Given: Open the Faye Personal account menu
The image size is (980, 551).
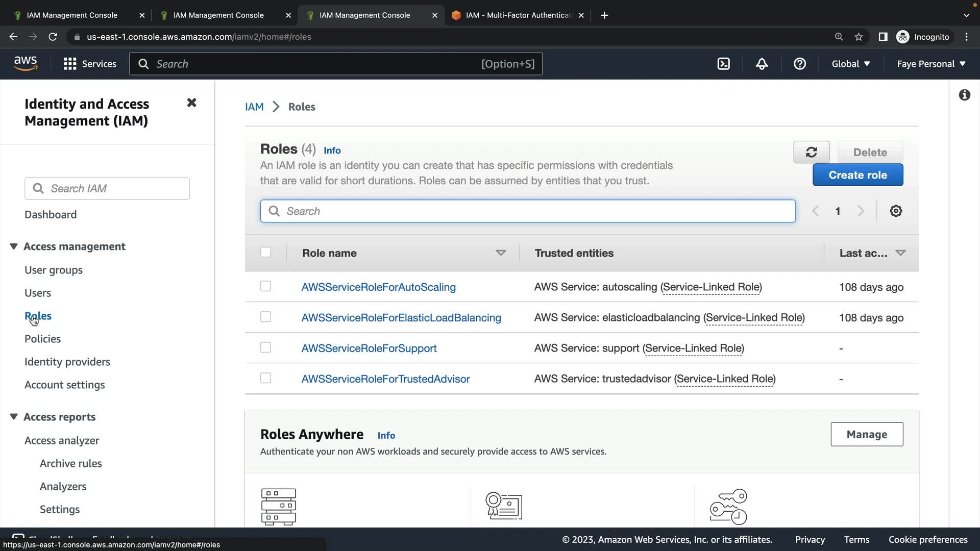Looking at the screenshot, I should click(931, 64).
